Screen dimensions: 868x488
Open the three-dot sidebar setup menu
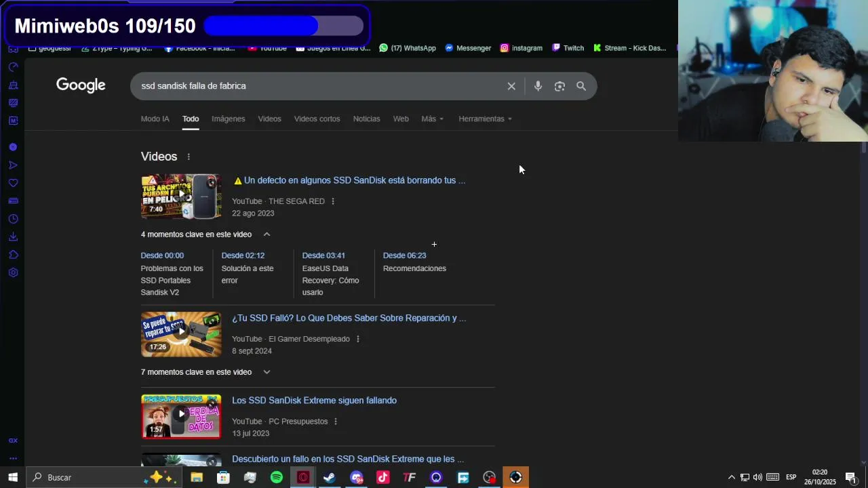13,458
